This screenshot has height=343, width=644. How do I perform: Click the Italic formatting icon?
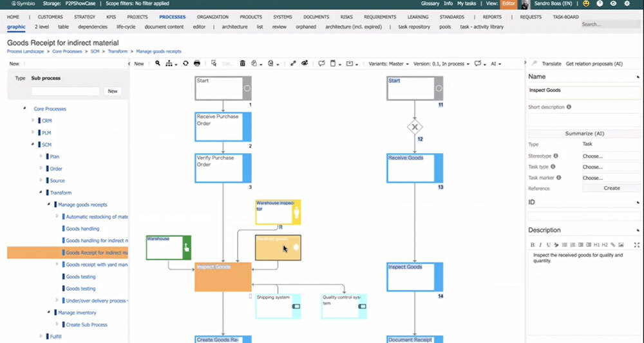tap(540, 245)
